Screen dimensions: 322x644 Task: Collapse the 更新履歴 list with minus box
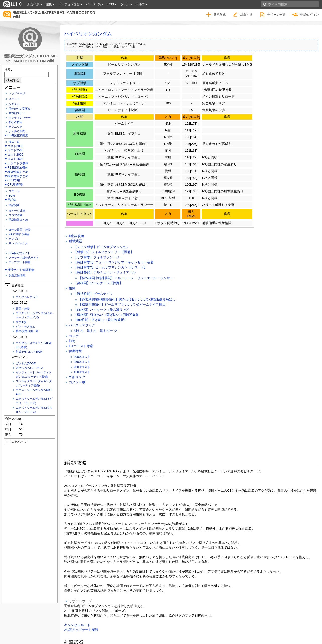tap(8, 286)
